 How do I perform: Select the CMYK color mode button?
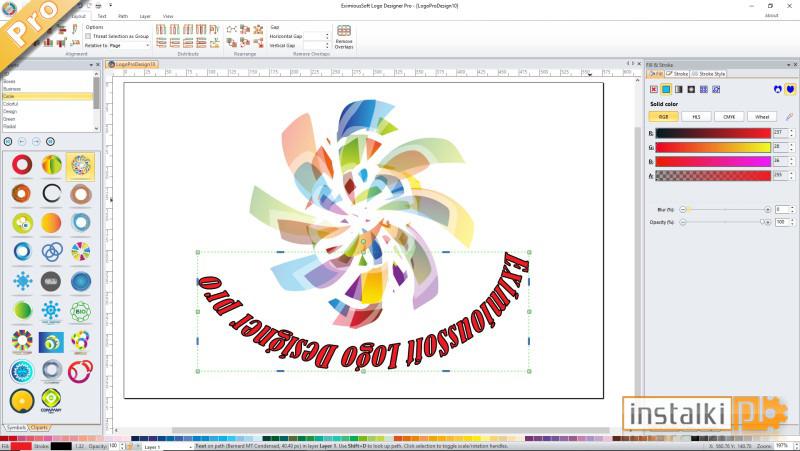[x=729, y=117]
